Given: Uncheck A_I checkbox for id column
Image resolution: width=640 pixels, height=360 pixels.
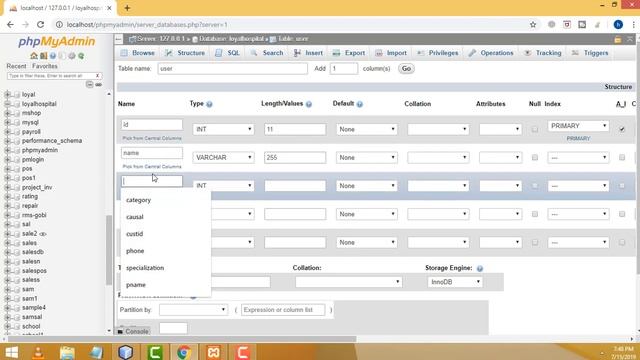Looking at the screenshot, I should [x=622, y=129].
